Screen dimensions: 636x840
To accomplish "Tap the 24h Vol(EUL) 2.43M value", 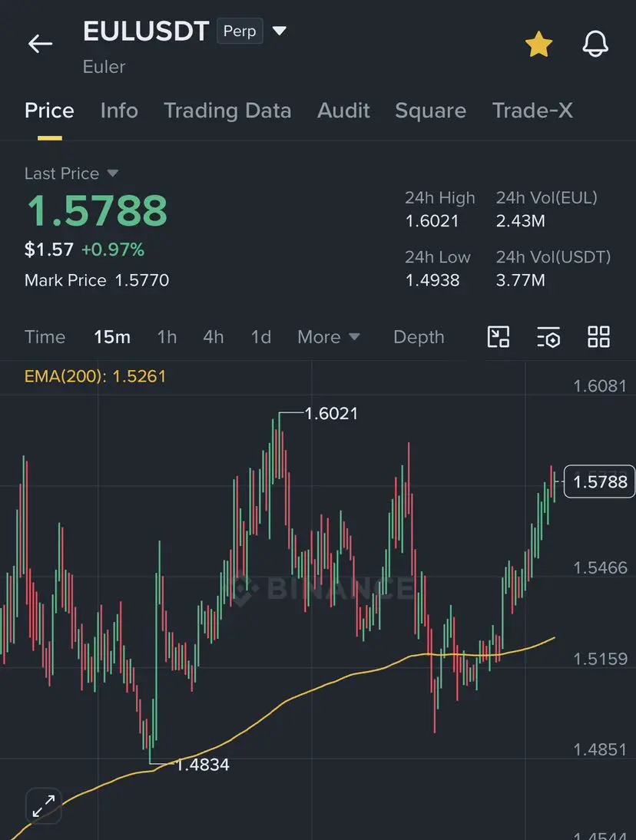I will point(520,220).
